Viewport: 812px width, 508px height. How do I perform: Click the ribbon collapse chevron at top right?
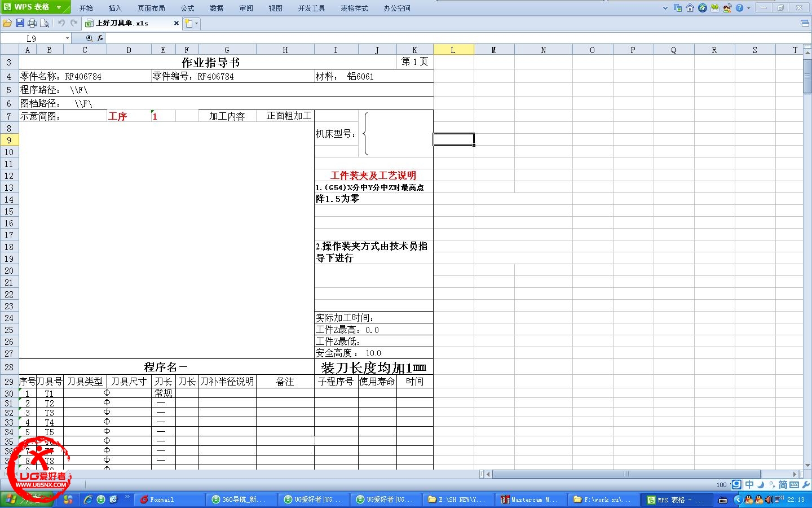(x=665, y=8)
